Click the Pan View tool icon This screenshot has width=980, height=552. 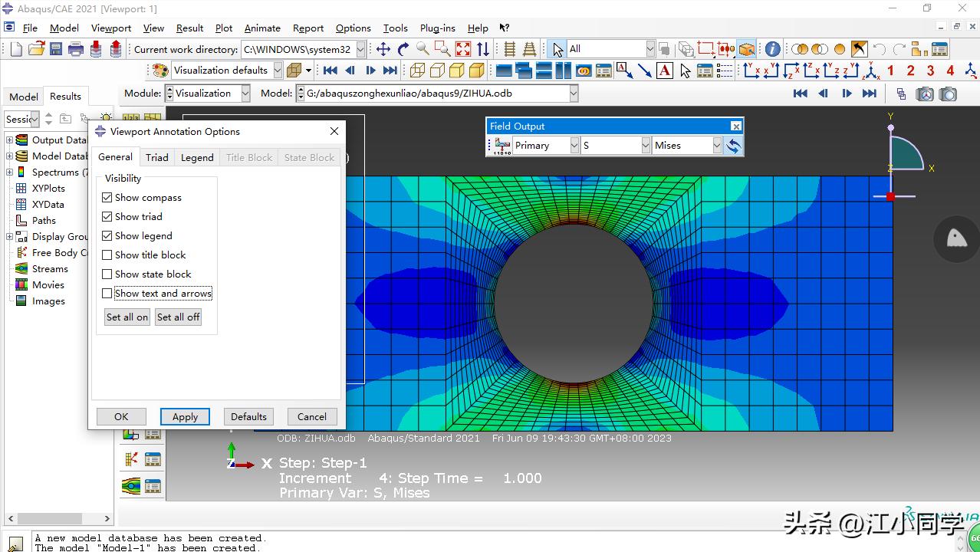click(383, 49)
